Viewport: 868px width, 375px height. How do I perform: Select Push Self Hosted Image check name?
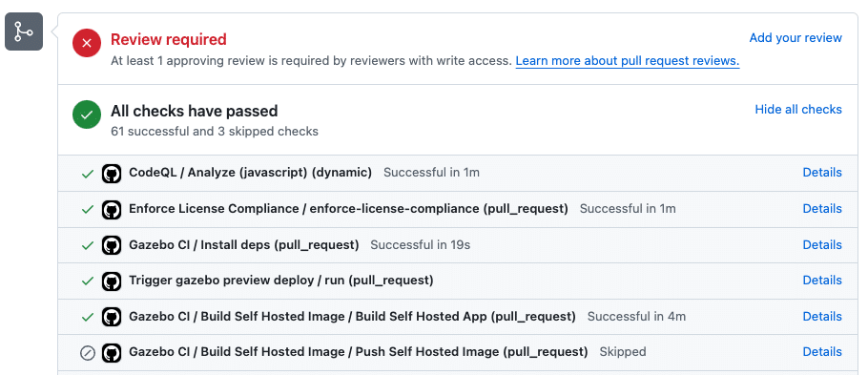(358, 351)
